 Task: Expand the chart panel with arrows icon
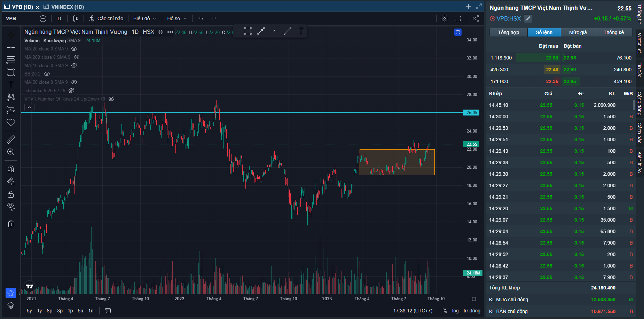click(x=479, y=6)
